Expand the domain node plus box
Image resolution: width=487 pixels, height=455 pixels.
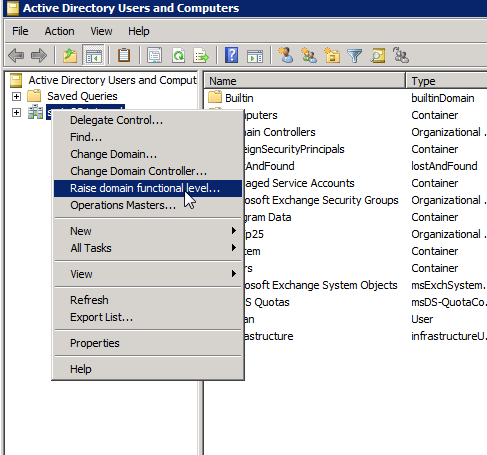point(16,113)
